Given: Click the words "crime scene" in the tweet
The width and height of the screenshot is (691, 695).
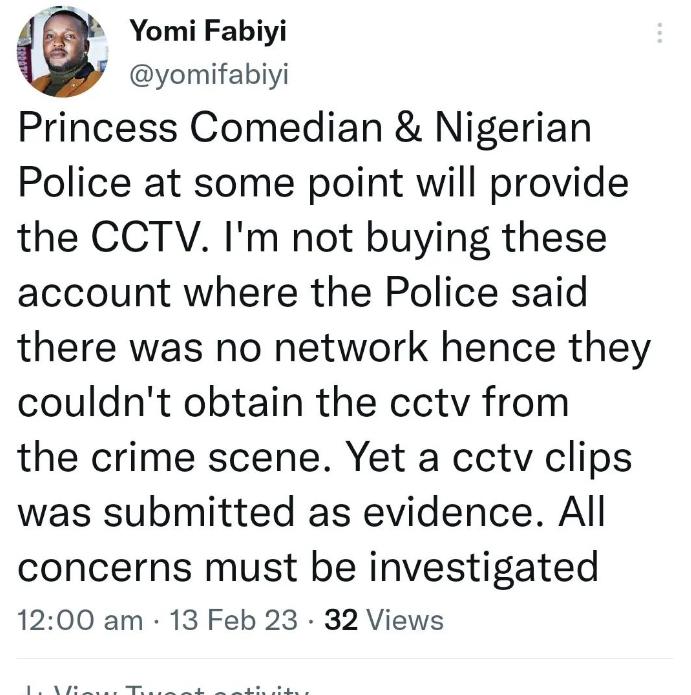Looking at the screenshot, I should [216, 457].
